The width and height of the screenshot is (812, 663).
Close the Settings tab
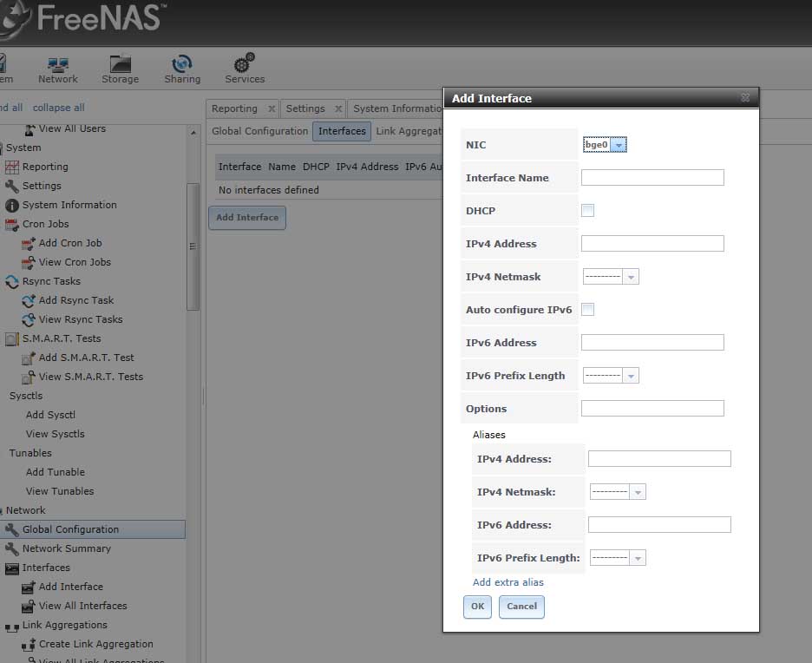pyautogui.click(x=339, y=109)
